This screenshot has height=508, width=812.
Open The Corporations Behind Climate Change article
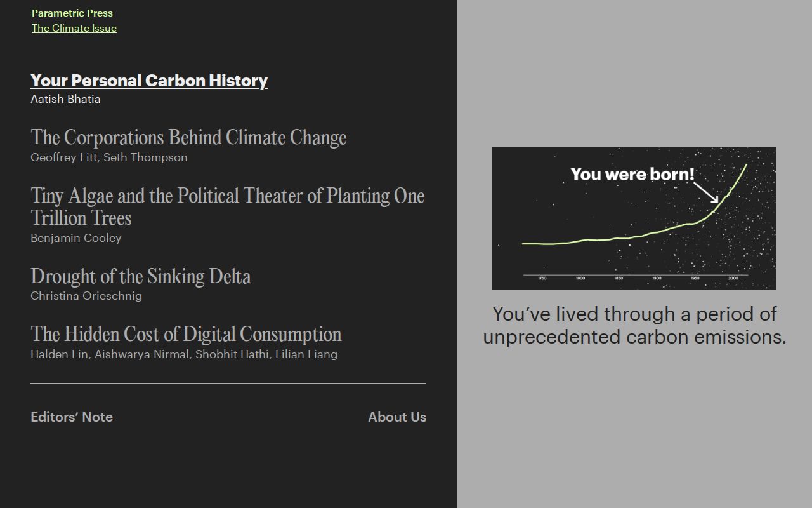188,138
